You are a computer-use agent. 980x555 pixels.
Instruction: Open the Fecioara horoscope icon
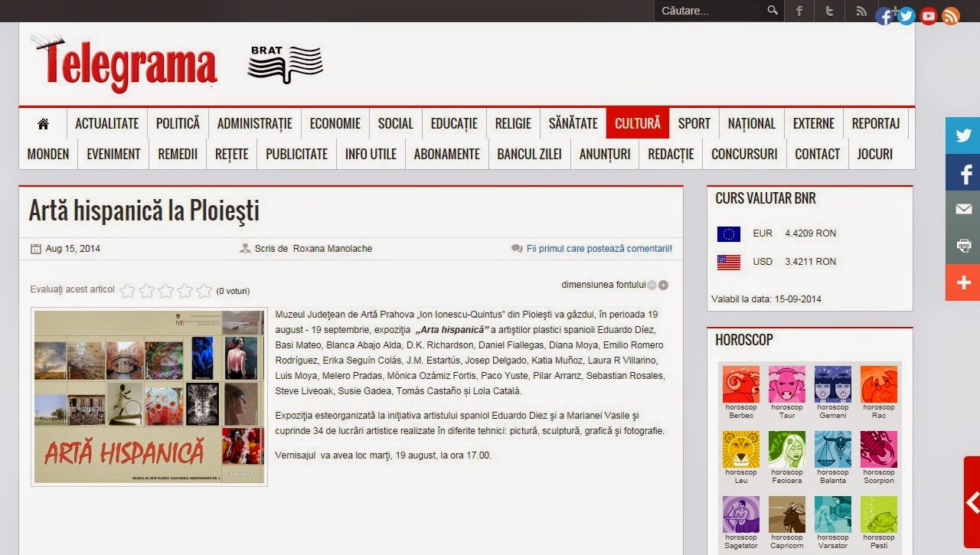[x=787, y=449]
